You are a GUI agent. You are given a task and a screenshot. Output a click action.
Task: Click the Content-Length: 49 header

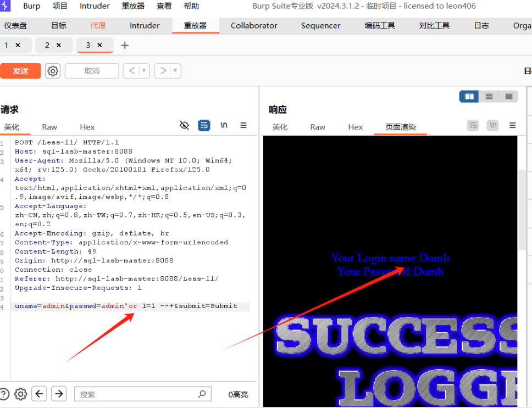pyautogui.click(x=56, y=251)
